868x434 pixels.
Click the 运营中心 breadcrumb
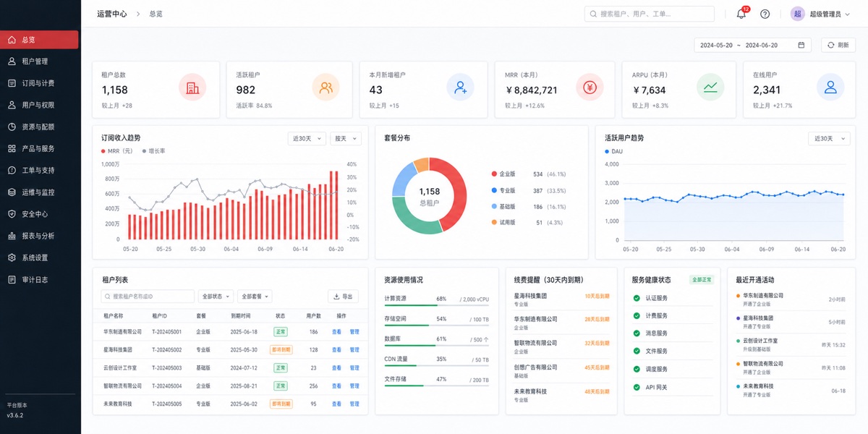pos(112,14)
